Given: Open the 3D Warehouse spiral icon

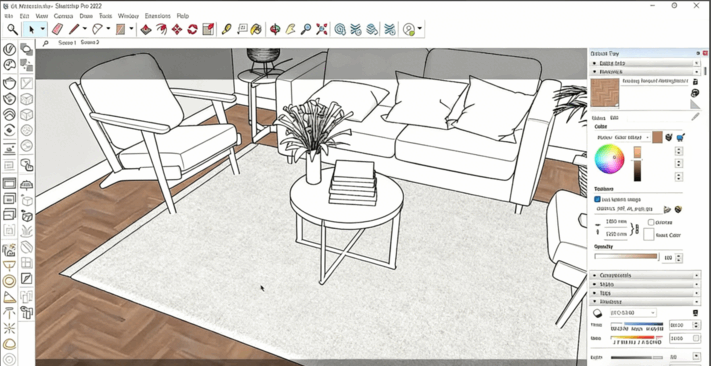Looking at the screenshot, I should pos(340,29).
